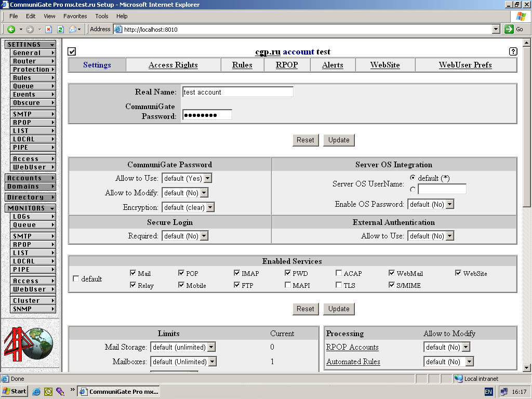Click the upper Update button
This screenshot has height=399, width=532.
click(339, 140)
